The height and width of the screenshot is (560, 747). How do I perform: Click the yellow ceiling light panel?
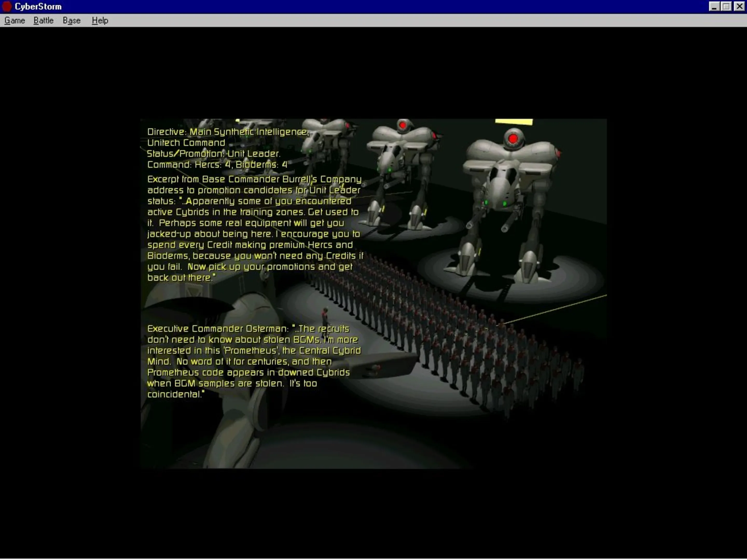point(513,122)
